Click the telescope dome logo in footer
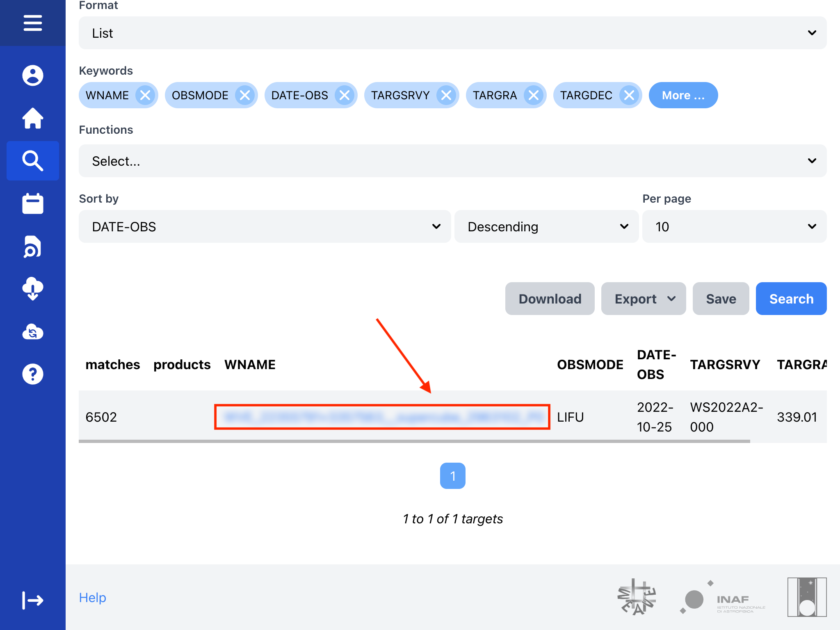The width and height of the screenshot is (840, 630). [807, 597]
